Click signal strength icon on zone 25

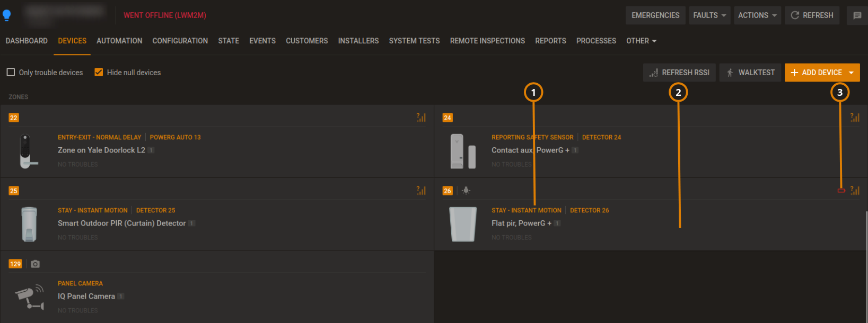pos(421,191)
